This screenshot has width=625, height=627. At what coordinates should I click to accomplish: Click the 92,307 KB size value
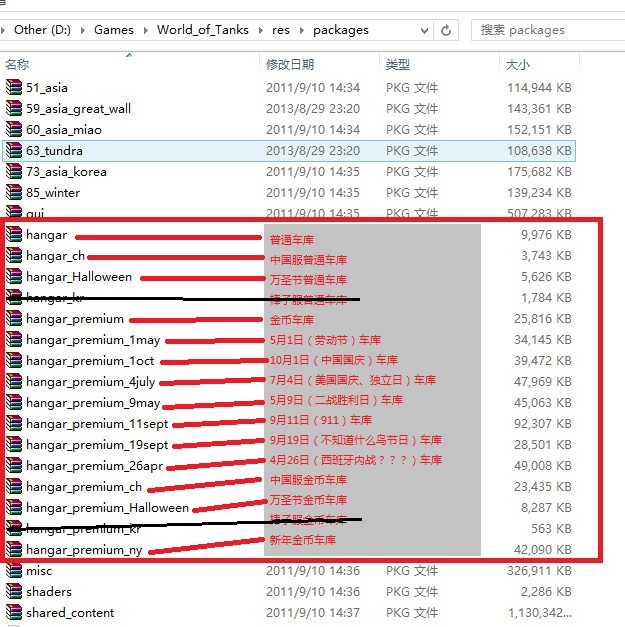tap(543, 423)
